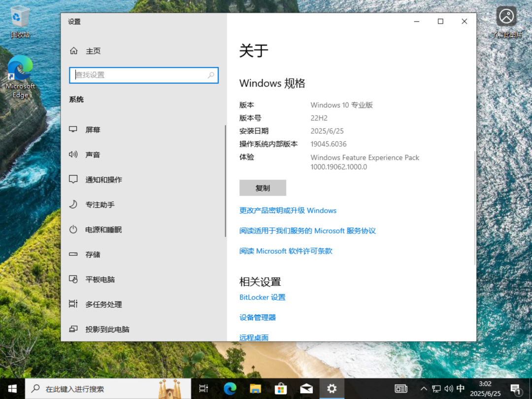Select the 声音 sound icon in sidebar
The width and height of the screenshot is (532, 399).
point(73,154)
